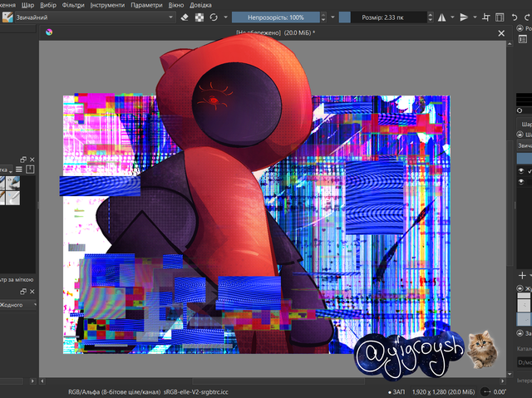Image resolution: width=532 pixels, height=398 pixels.
Task: Add a new layer with plus button
Action: [x=522, y=276]
